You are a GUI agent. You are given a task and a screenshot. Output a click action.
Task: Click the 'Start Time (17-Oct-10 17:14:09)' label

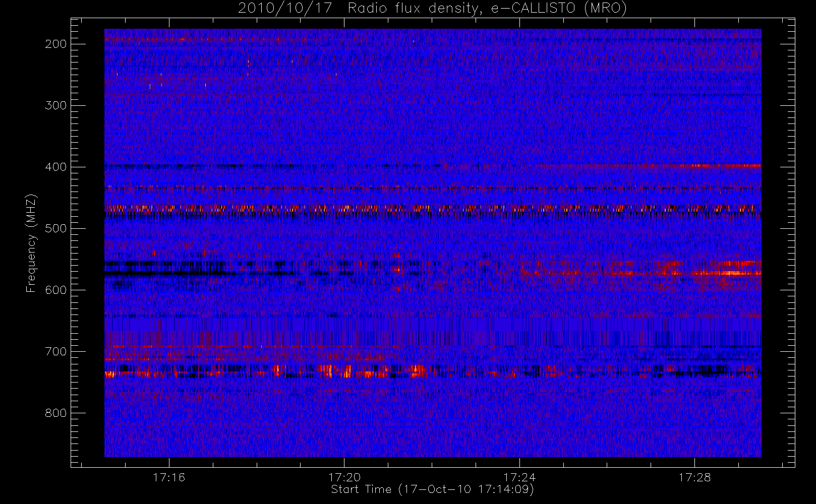[x=432, y=489]
